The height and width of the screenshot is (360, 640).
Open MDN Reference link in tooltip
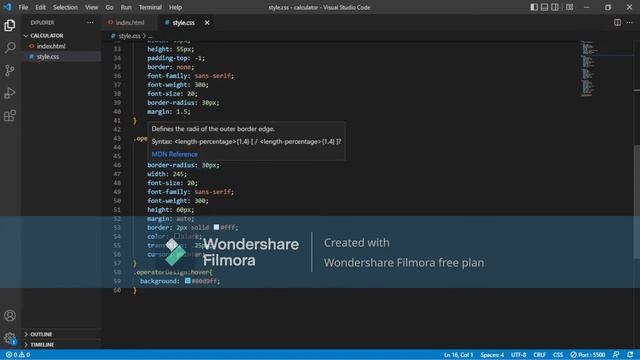(174, 154)
